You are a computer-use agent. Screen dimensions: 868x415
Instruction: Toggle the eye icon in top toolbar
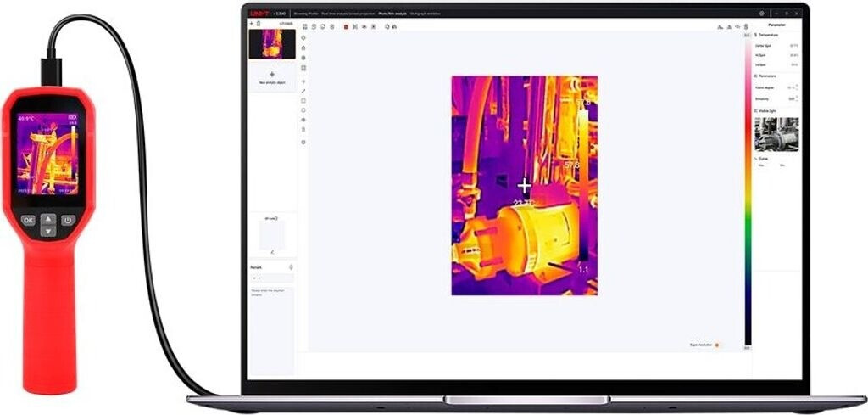(x=364, y=27)
